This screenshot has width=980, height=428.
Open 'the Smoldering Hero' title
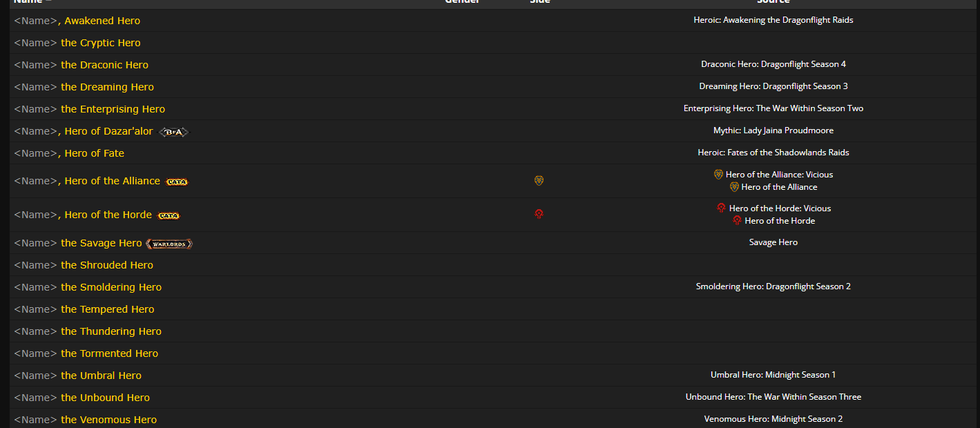tap(111, 287)
